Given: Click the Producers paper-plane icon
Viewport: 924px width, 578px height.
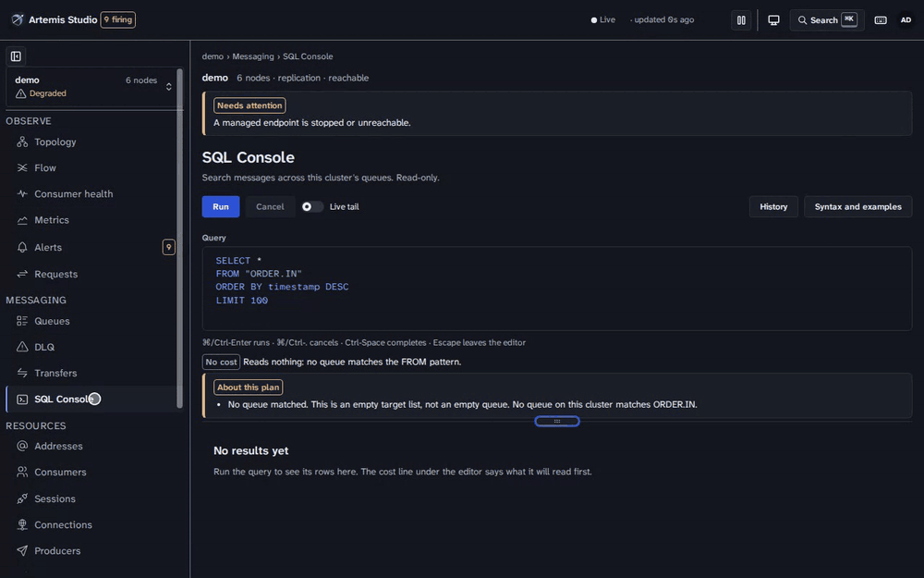Looking at the screenshot, I should (22, 551).
